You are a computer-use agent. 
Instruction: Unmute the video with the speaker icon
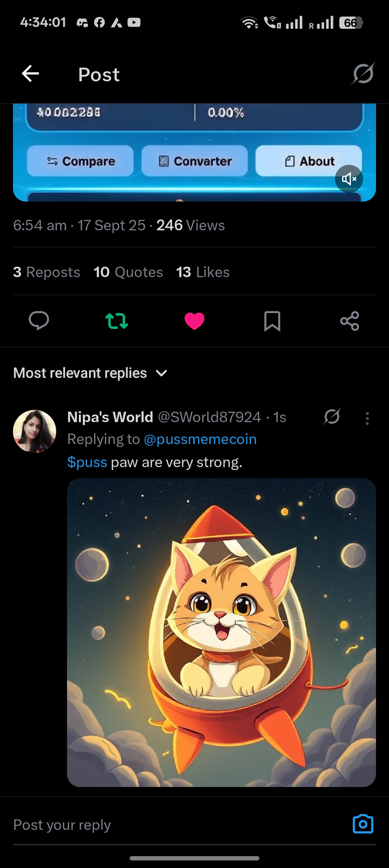(349, 179)
